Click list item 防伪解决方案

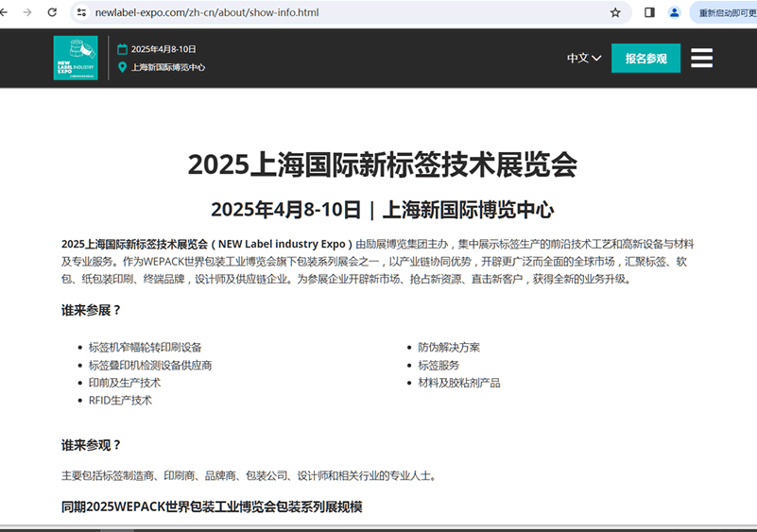click(x=449, y=347)
